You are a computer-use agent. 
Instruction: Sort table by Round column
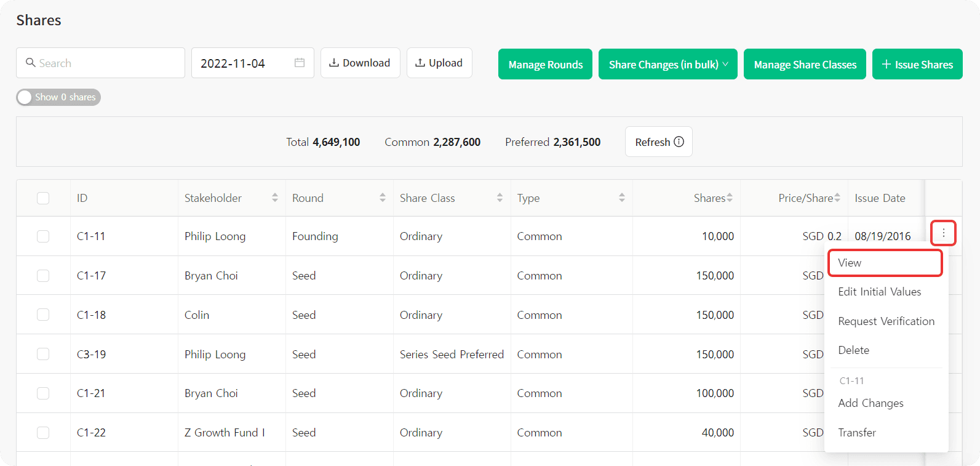(383, 198)
